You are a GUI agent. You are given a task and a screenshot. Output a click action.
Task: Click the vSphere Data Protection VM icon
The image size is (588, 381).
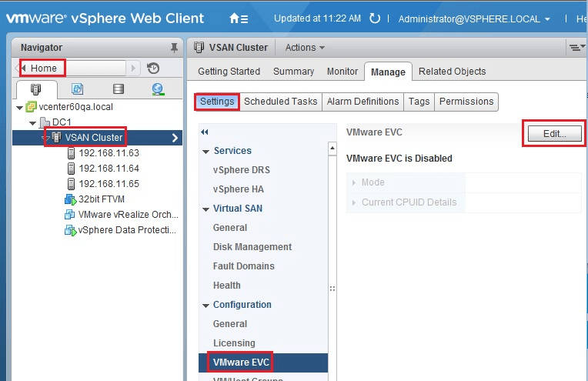71,230
